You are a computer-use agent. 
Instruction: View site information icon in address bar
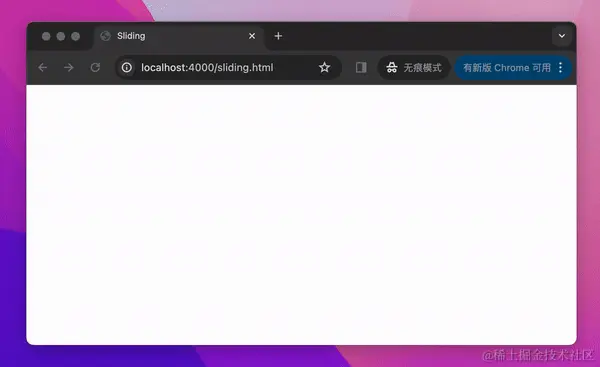(127, 68)
